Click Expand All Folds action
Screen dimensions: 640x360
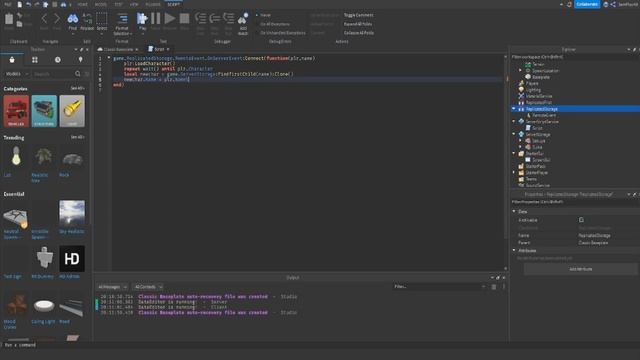tap(358, 24)
